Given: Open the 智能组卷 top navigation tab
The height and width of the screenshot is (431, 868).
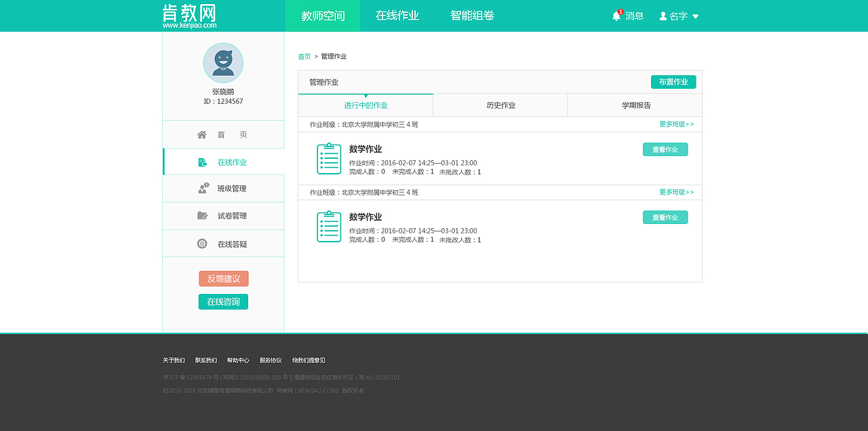Looking at the screenshot, I should [473, 16].
